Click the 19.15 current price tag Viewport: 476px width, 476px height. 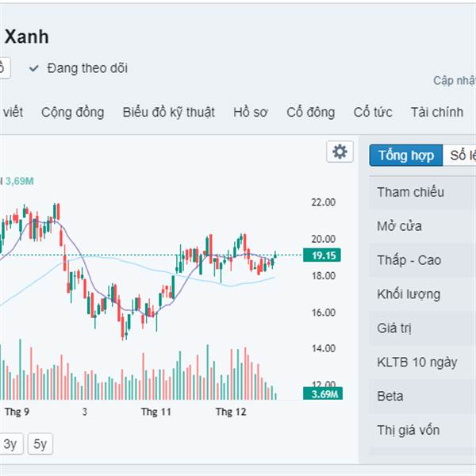[x=321, y=256]
